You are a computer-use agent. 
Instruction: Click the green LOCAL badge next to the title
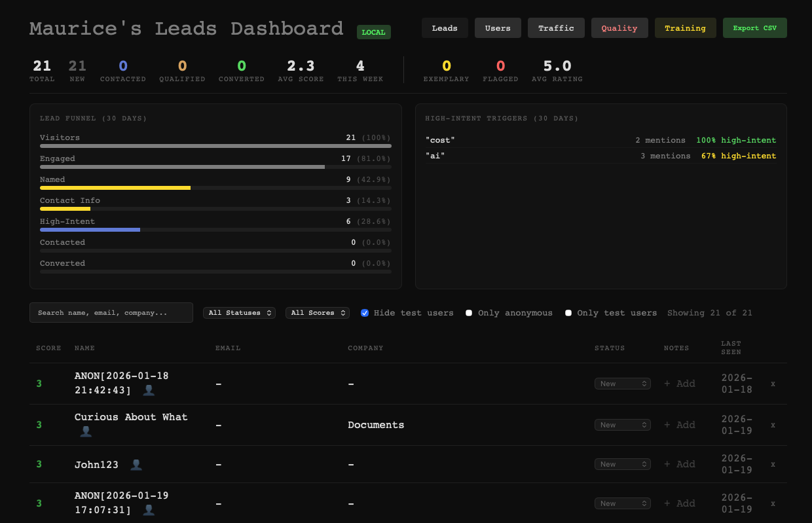373,31
